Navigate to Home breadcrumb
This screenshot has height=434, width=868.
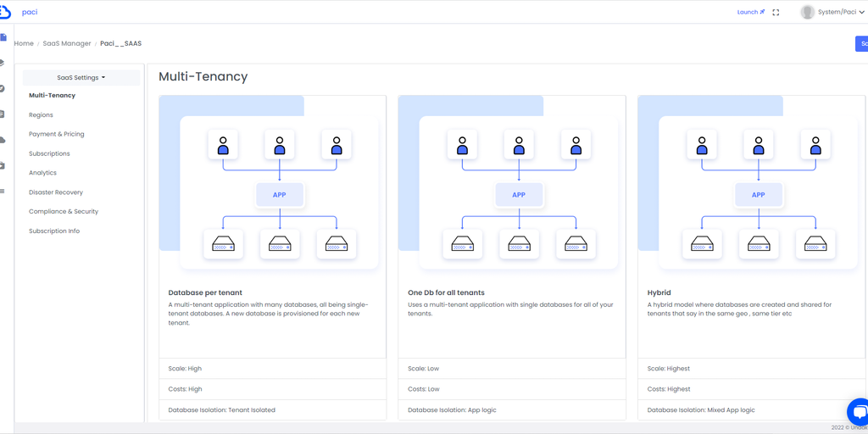24,43
